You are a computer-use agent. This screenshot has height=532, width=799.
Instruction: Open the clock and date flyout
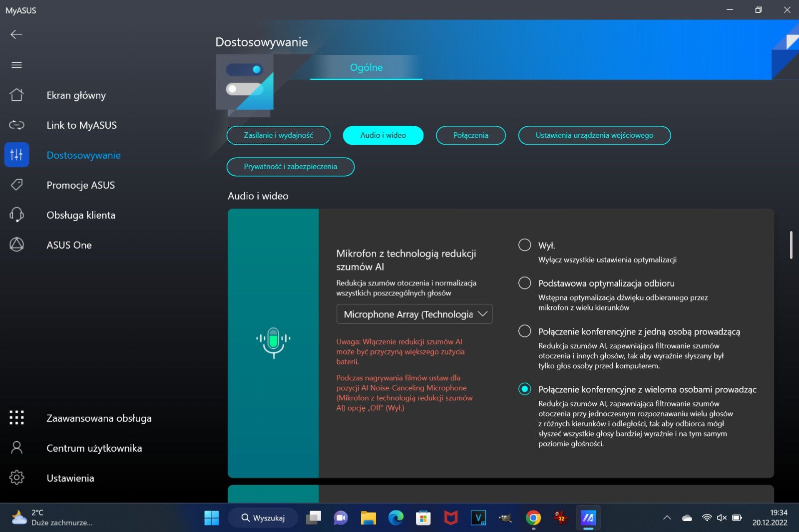coord(770,518)
